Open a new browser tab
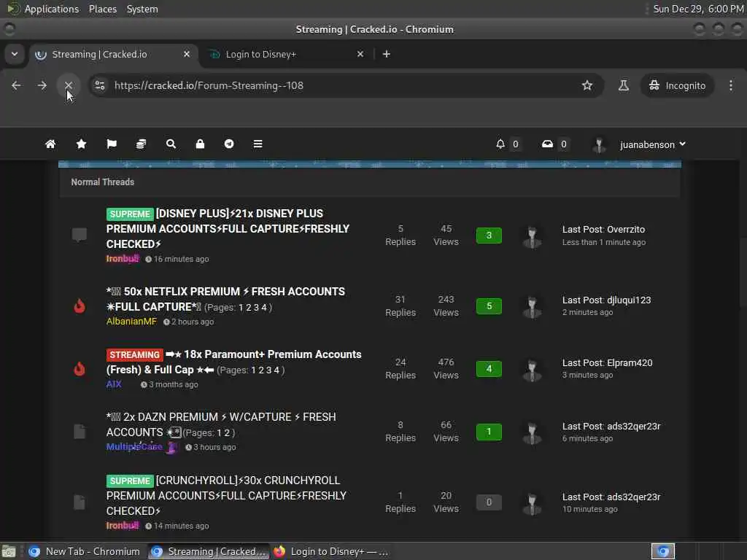 (387, 54)
